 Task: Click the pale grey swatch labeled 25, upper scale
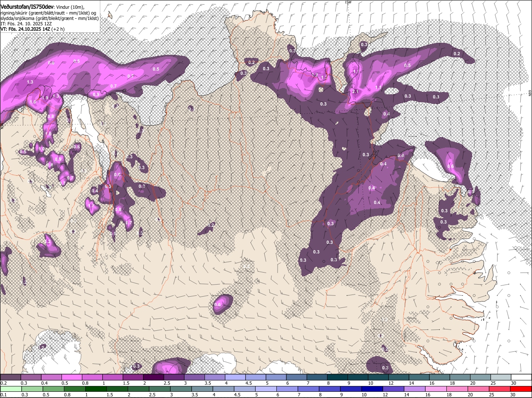pyautogui.click(x=500, y=377)
